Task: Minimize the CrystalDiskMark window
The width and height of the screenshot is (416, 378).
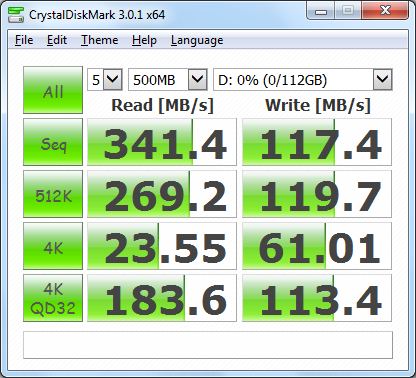Action: (x=321, y=11)
